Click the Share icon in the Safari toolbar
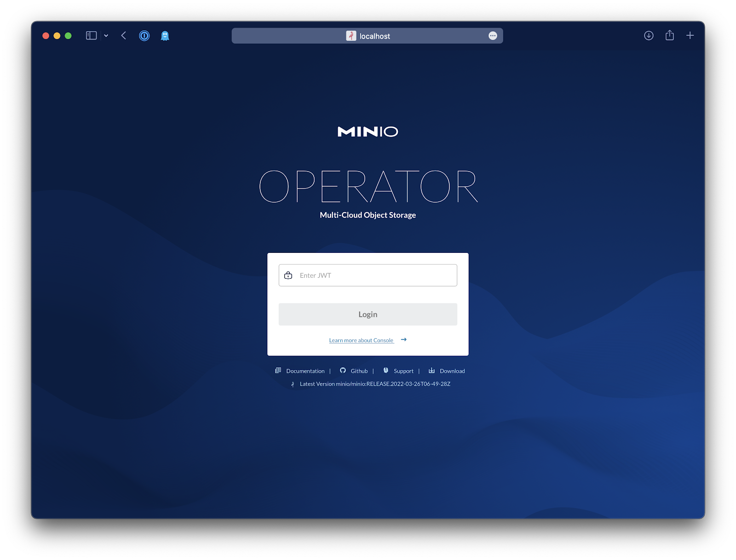Screen dimensions: 736x560 click(669, 36)
